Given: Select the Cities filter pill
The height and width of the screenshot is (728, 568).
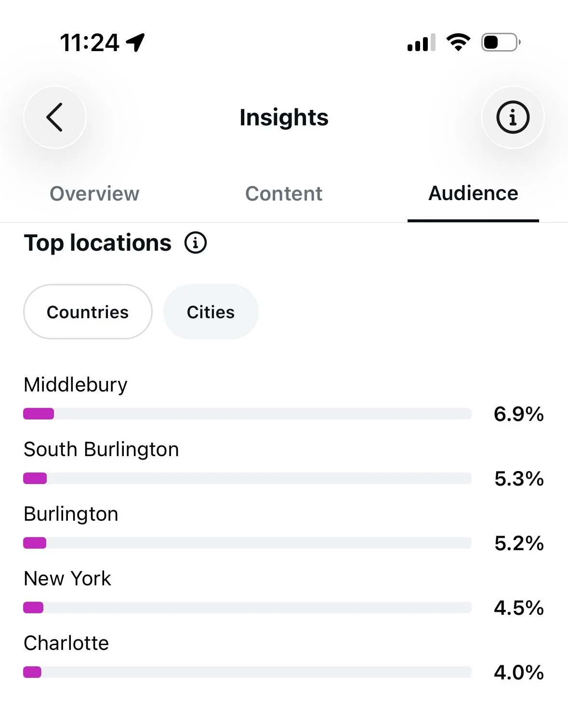Looking at the screenshot, I should [x=211, y=311].
